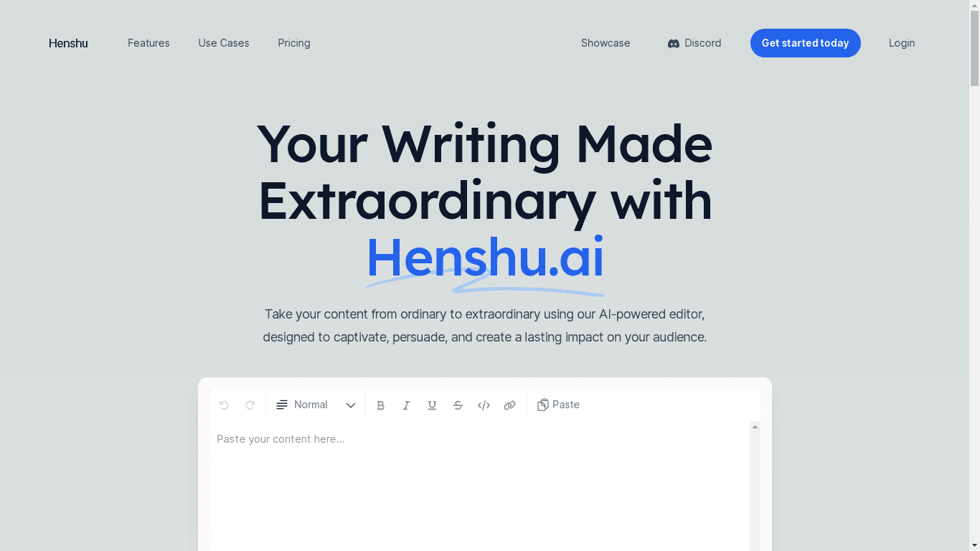The width and height of the screenshot is (980, 551).
Task: Click the 'Henshu.ai' headline text
Action: (x=485, y=257)
